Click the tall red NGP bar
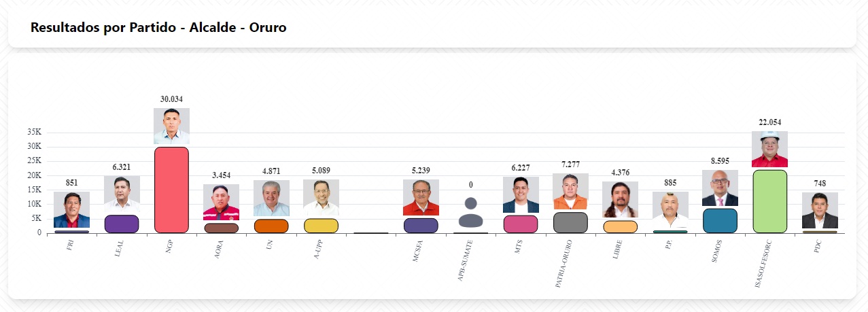 point(171,190)
